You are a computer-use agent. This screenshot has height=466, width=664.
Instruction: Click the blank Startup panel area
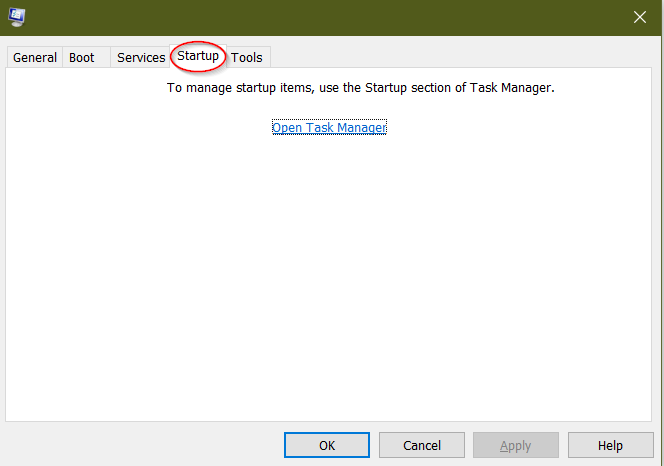[x=328, y=275]
